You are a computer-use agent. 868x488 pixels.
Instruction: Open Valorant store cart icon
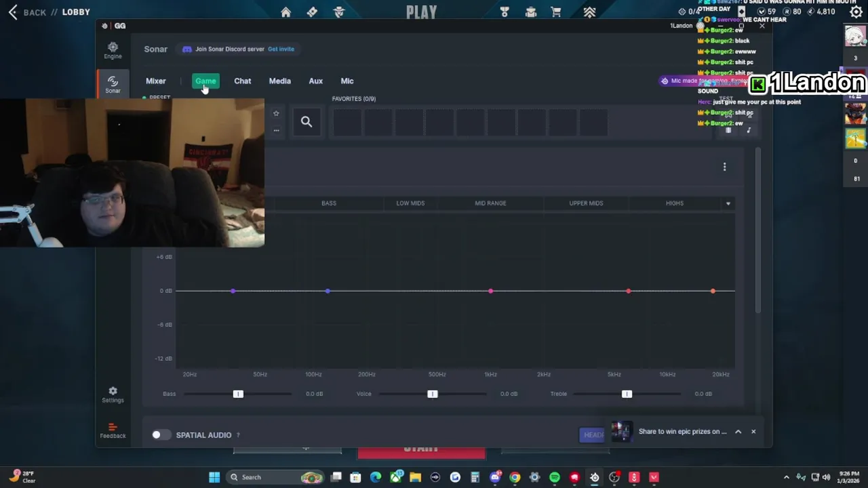pos(556,12)
